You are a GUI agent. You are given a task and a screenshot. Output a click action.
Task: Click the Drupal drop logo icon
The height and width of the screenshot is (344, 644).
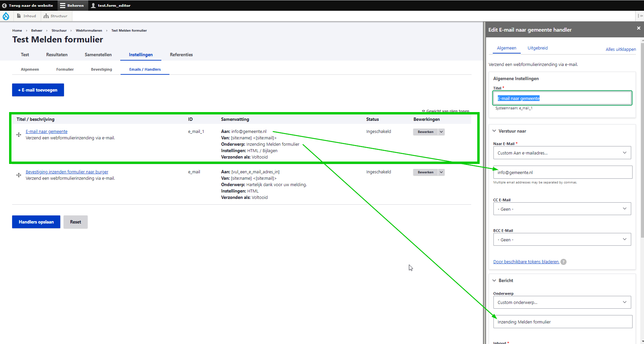pos(6,16)
